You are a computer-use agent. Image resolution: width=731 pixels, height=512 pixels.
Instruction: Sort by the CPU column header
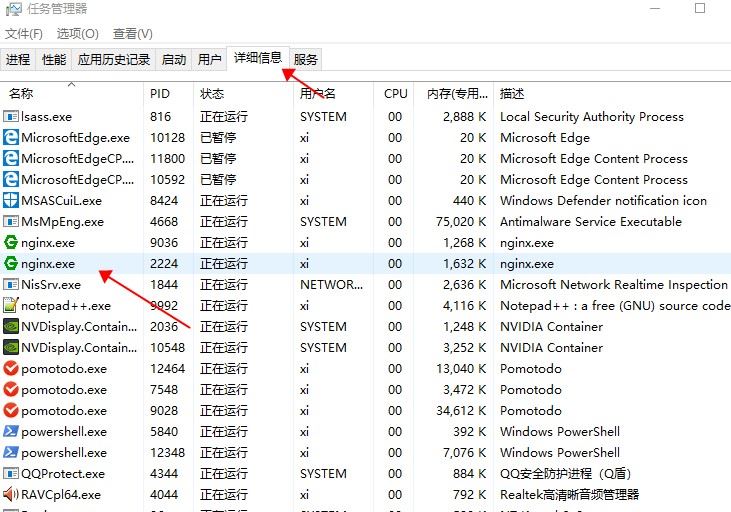(395, 93)
